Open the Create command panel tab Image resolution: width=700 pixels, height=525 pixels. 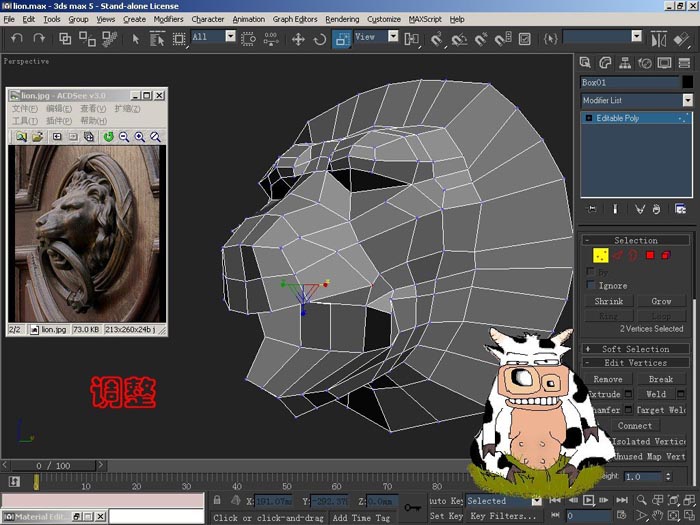coord(585,63)
